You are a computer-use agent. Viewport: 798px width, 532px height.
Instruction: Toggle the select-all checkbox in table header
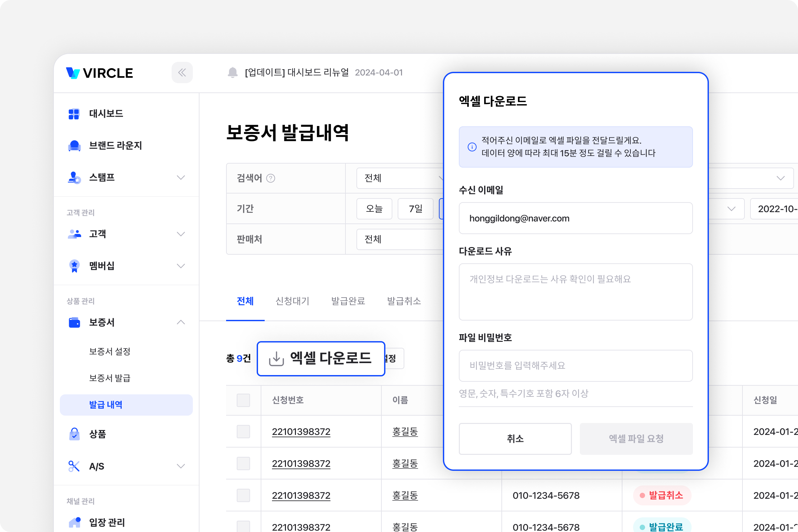(x=243, y=400)
